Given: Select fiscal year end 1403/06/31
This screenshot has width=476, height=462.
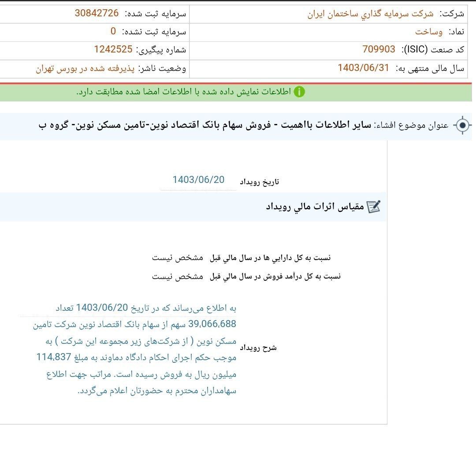Looking at the screenshot, I should (x=363, y=68).
